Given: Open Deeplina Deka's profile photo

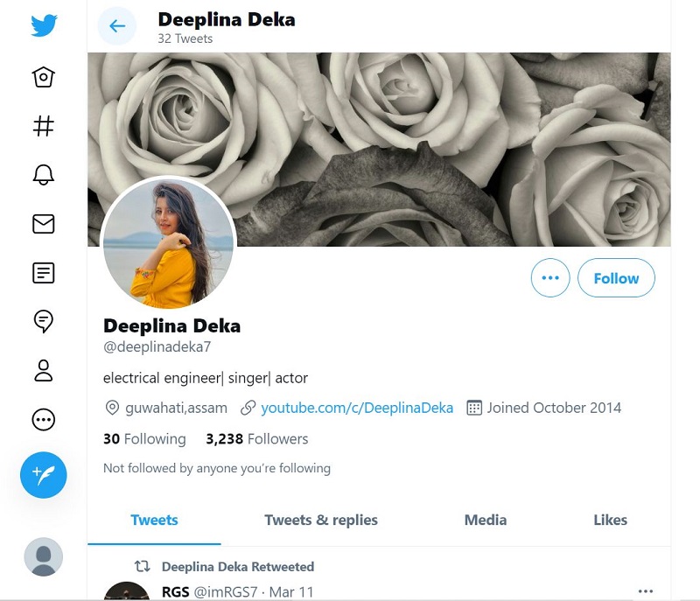Looking at the screenshot, I should click(169, 243).
